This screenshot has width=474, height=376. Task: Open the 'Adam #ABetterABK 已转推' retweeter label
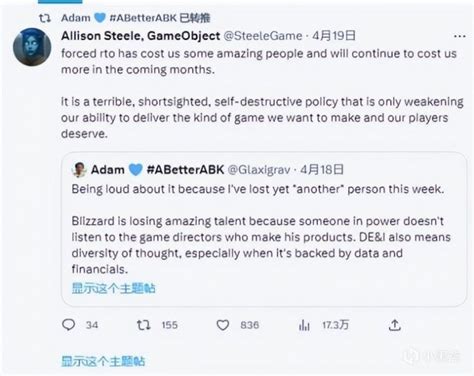[x=136, y=18]
